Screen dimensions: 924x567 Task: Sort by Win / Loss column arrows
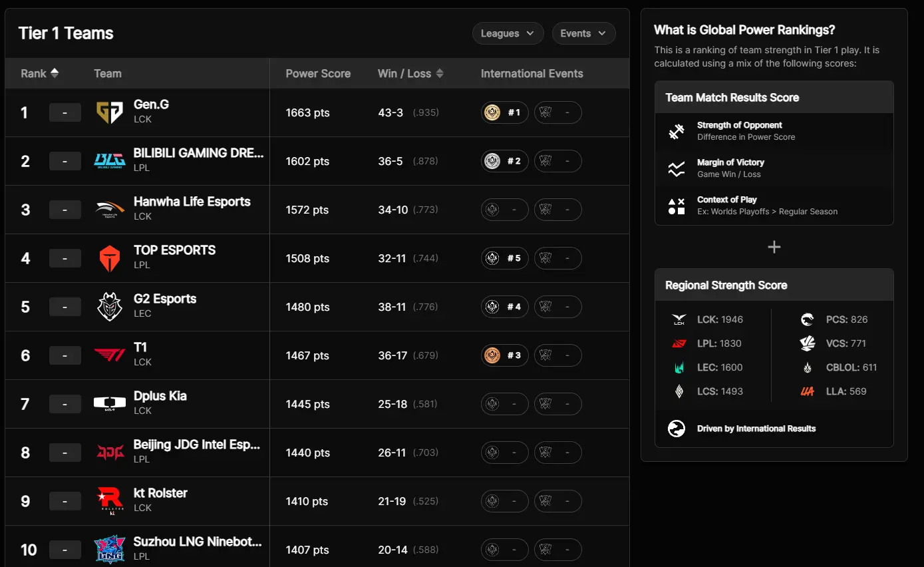[x=440, y=73]
